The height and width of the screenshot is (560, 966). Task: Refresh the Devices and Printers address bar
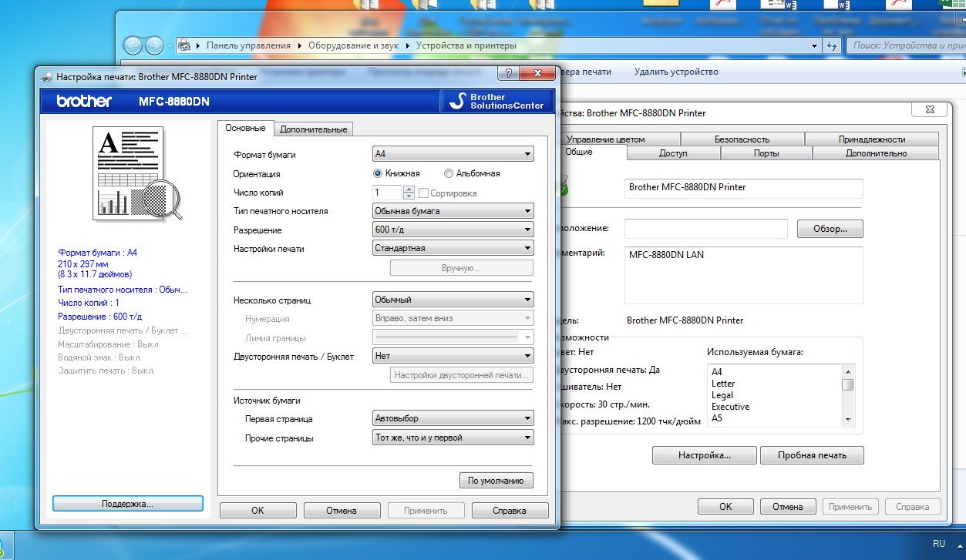(832, 45)
